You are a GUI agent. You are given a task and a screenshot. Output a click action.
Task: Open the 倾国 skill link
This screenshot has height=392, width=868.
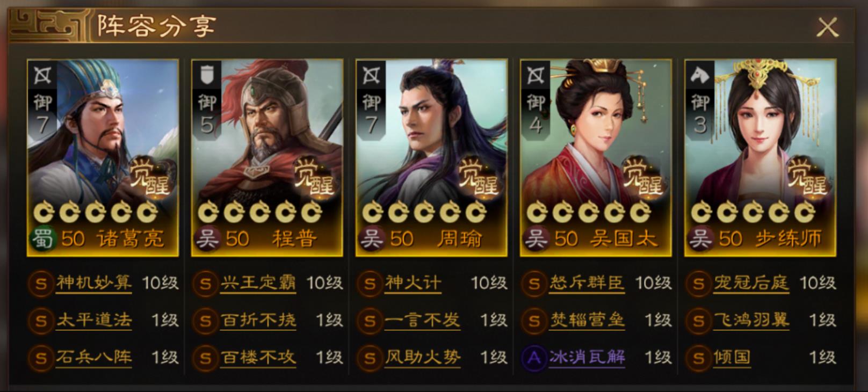pos(732,358)
